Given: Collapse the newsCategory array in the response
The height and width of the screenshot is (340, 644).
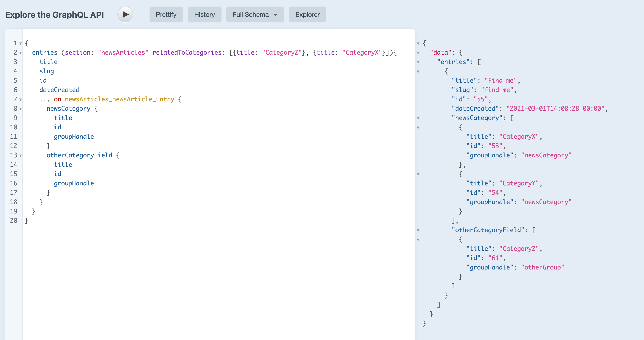Looking at the screenshot, I should pos(419,118).
